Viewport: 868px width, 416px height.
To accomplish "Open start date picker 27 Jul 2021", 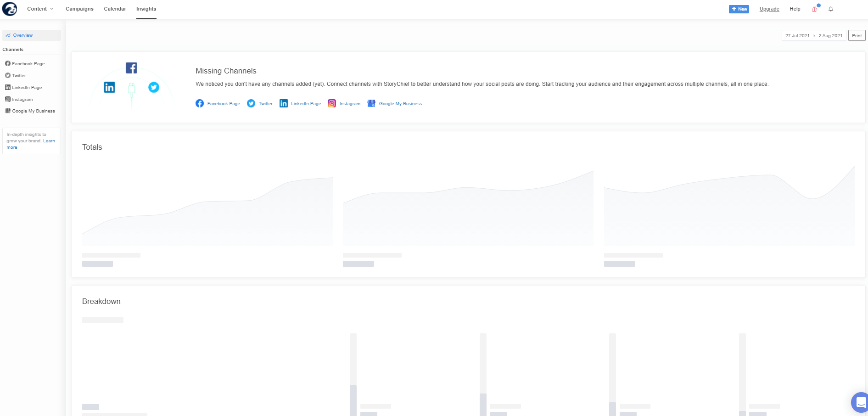I will tap(797, 36).
